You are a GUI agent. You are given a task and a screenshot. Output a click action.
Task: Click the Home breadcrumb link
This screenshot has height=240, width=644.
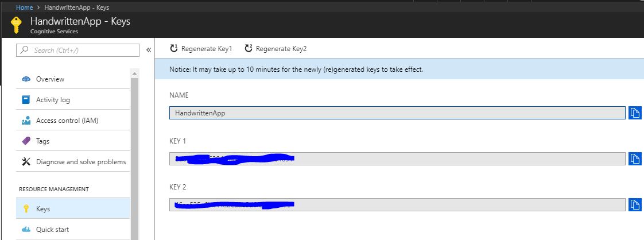click(x=24, y=7)
